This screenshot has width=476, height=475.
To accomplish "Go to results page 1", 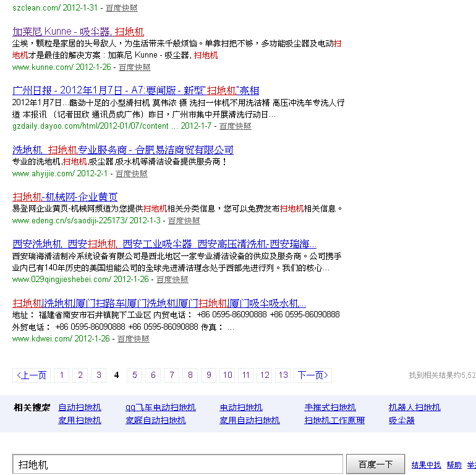I will [x=62, y=375].
